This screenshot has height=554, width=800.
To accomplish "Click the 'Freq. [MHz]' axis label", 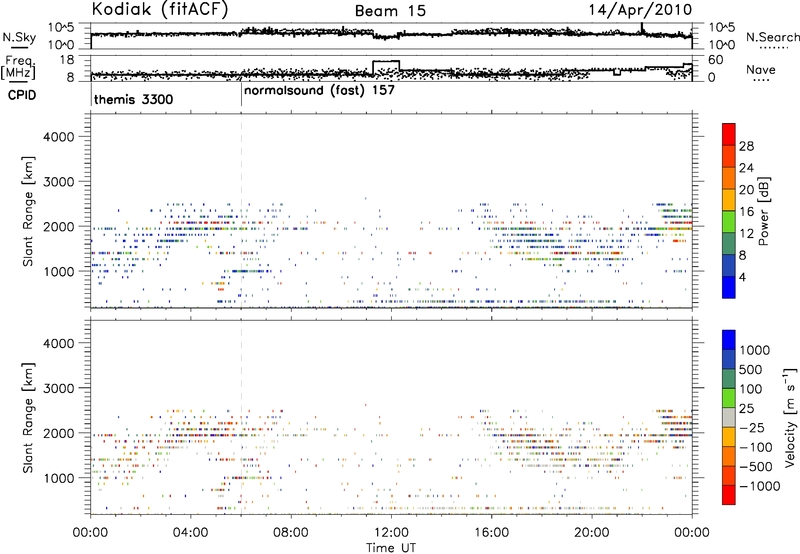I will point(20,68).
